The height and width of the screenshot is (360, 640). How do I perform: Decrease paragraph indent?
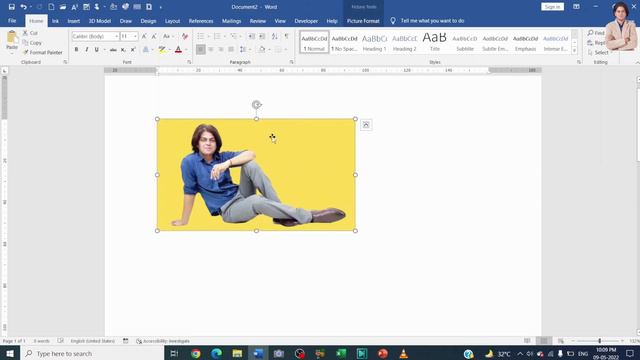pyautogui.click(x=251, y=36)
